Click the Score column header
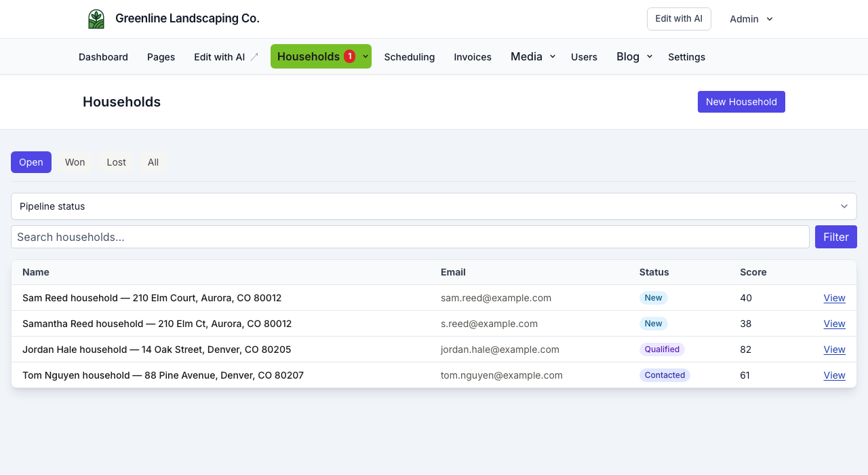This screenshot has width=868, height=475. [753, 272]
